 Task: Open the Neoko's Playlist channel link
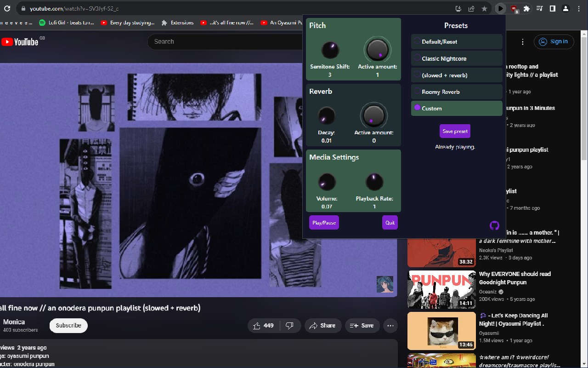click(496, 250)
